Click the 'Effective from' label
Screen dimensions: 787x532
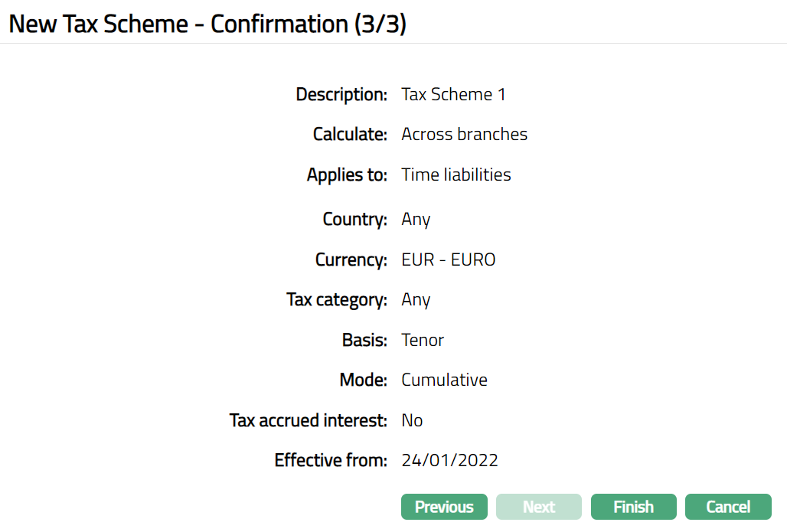point(331,460)
